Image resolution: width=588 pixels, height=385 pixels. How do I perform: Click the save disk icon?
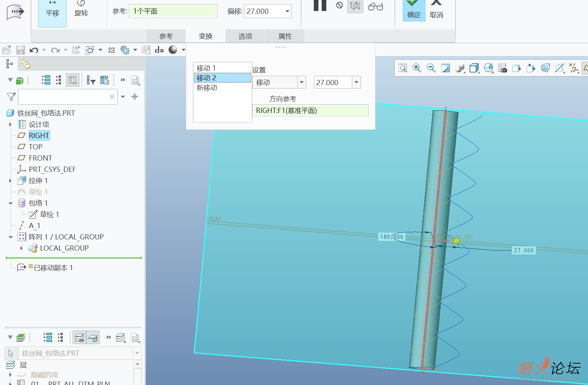point(20,50)
